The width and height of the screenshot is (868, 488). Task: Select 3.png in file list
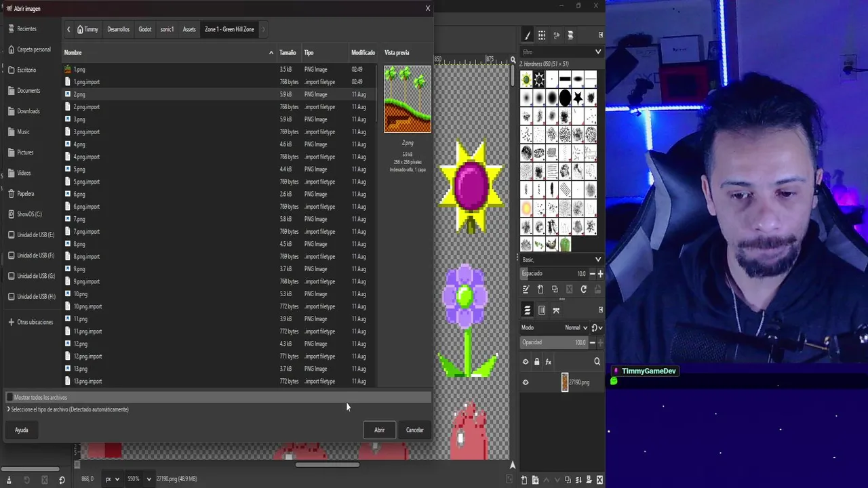219,119
